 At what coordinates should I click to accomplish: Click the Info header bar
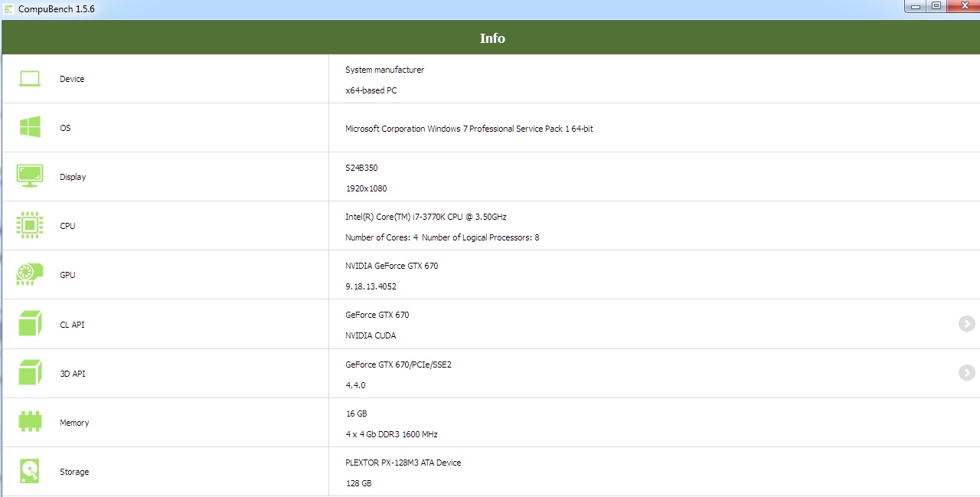pos(492,38)
